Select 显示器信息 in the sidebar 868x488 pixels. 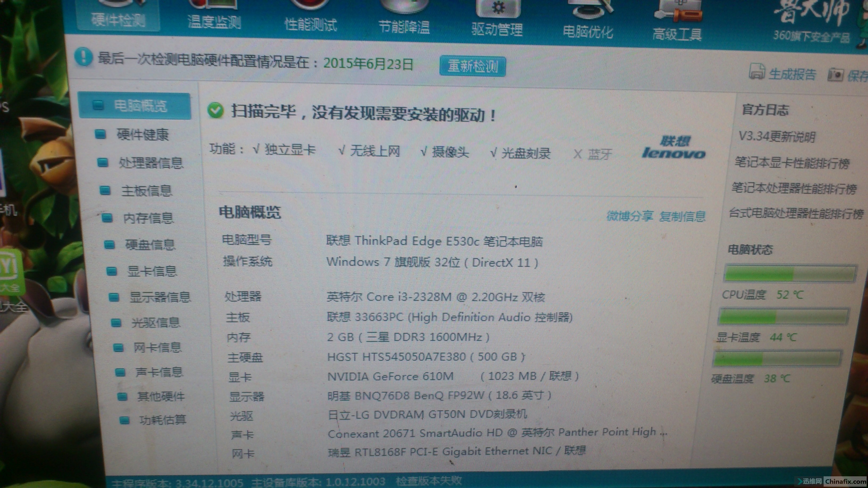160,297
